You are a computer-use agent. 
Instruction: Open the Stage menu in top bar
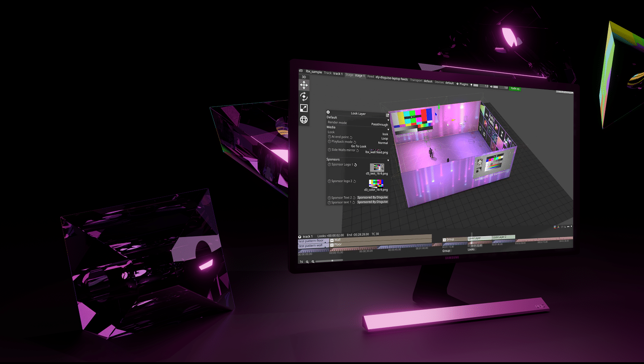click(x=355, y=76)
